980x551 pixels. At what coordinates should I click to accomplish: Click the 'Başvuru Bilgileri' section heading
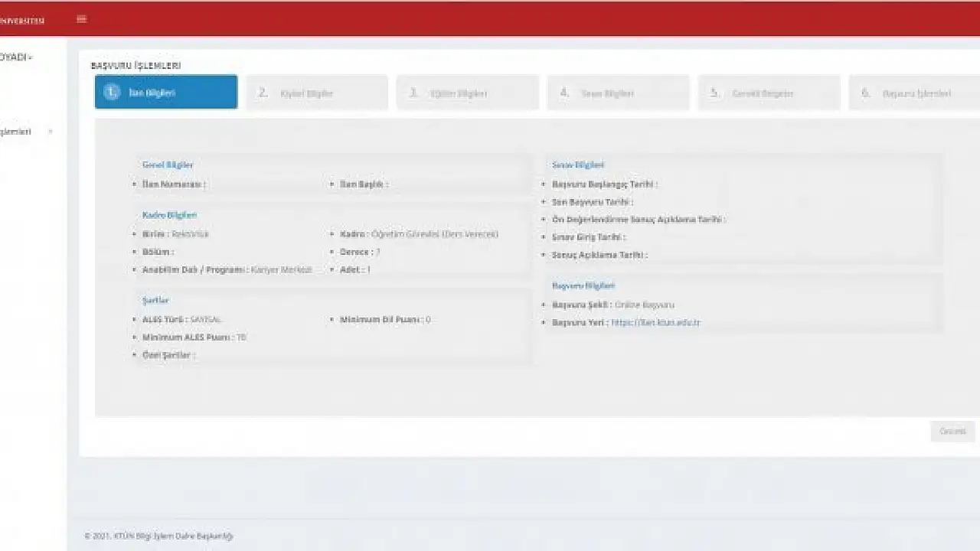[583, 285]
